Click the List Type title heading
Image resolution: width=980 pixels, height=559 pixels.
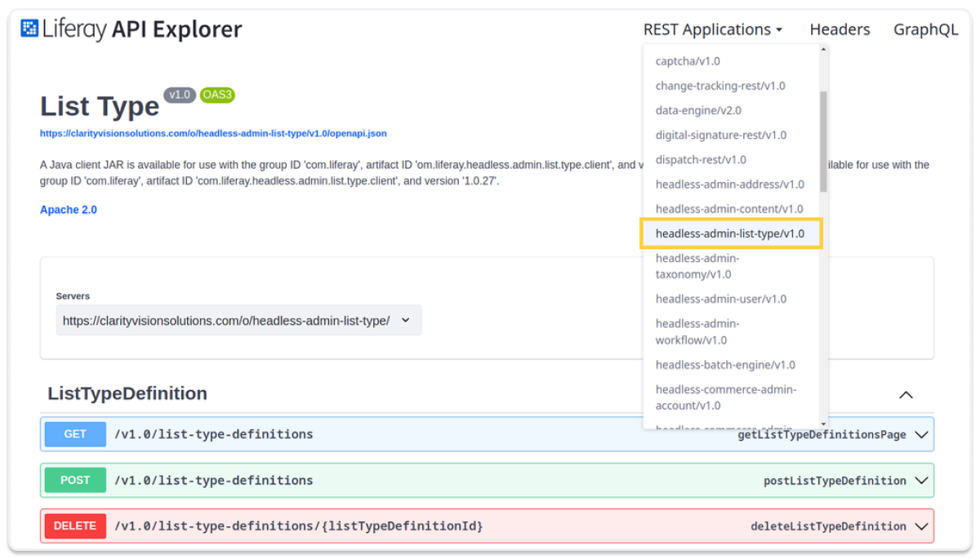pos(100,107)
